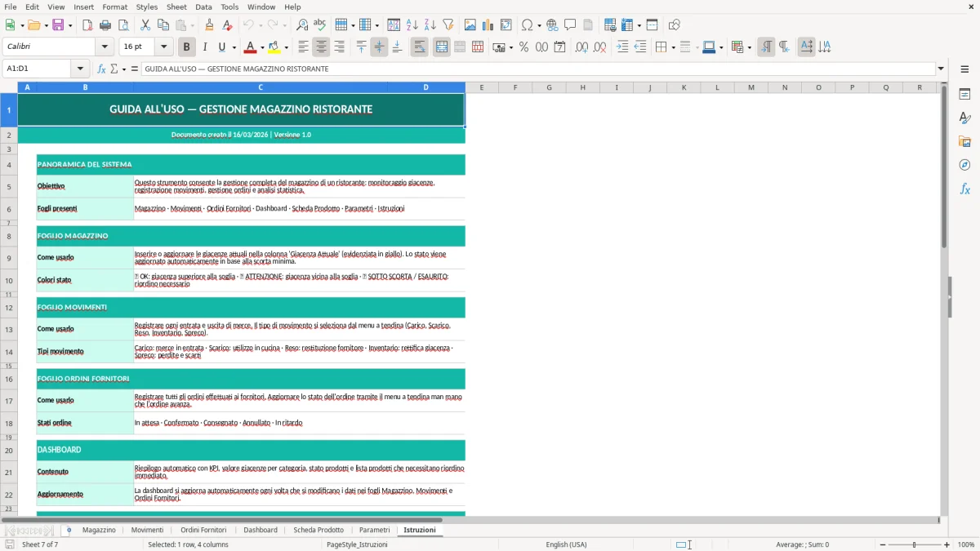Viewport: 980px width, 551px height.
Task: Open the Format menu
Action: pyautogui.click(x=114, y=7)
